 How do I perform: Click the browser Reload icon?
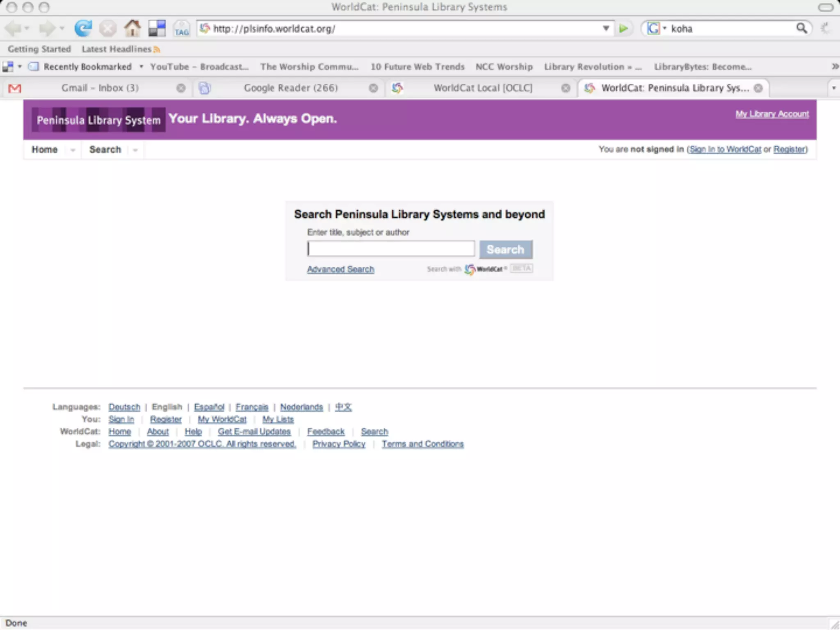[x=83, y=28]
